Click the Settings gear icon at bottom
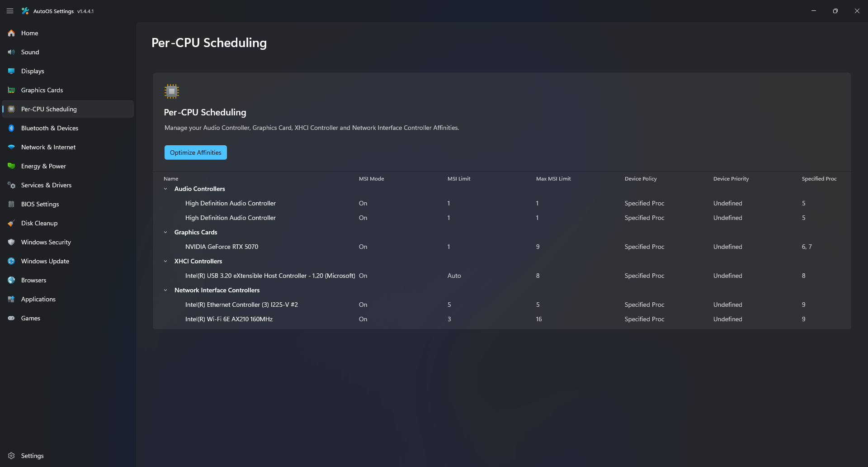 point(11,456)
